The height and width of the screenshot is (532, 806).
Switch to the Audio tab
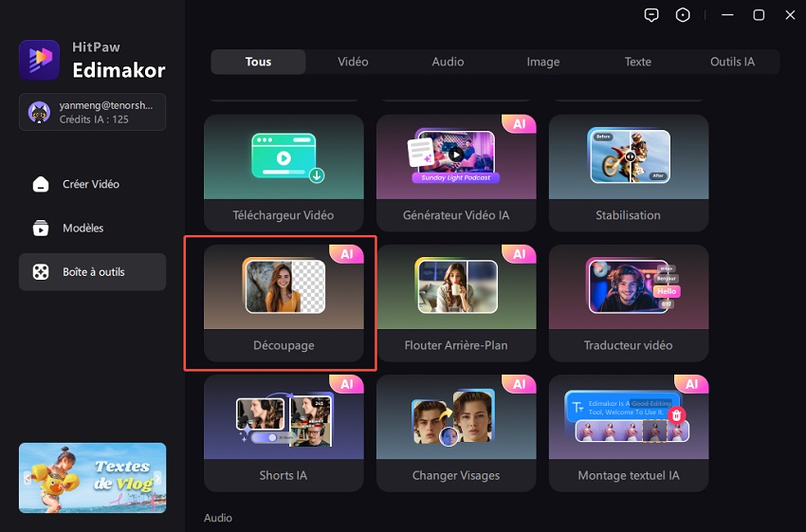(448, 62)
